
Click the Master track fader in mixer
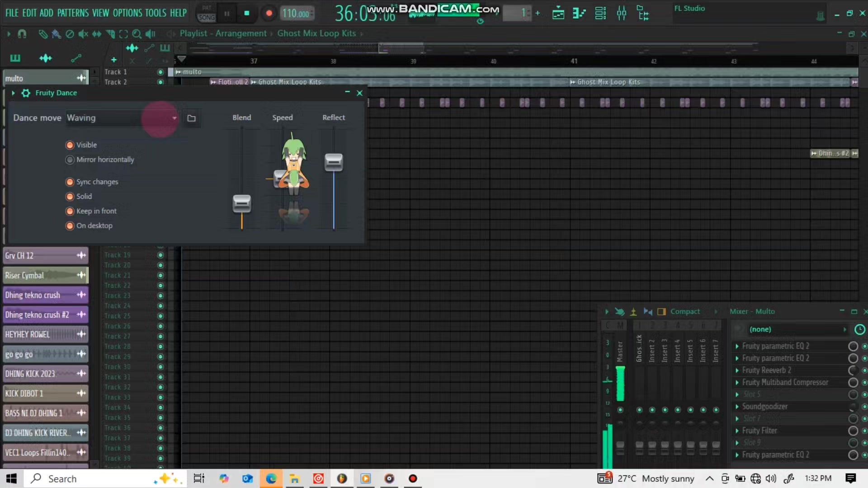(x=620, y=447)
